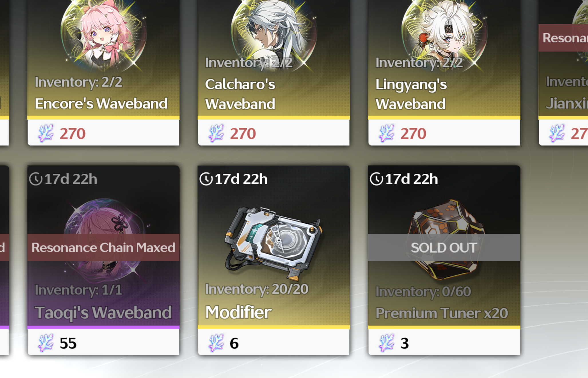The width and height of the screenshot is (588, 378).
Task: Click the Premium Tuner item image
Action: click(x=444, y=239)
